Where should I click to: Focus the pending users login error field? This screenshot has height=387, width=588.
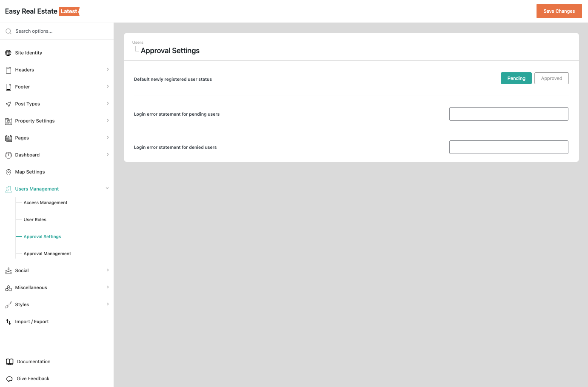(x=508, y=114)
